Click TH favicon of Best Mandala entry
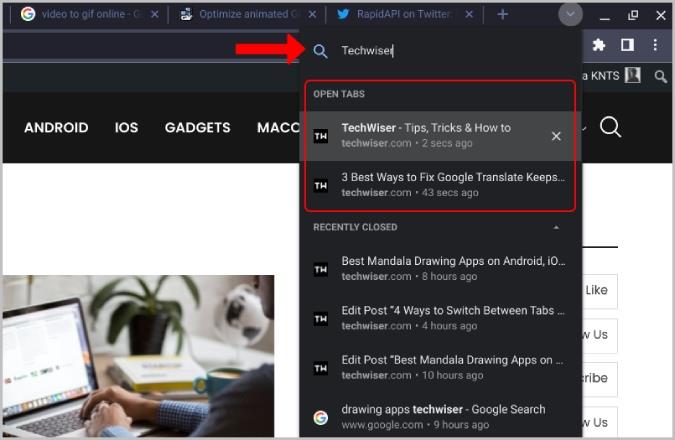 321,270
